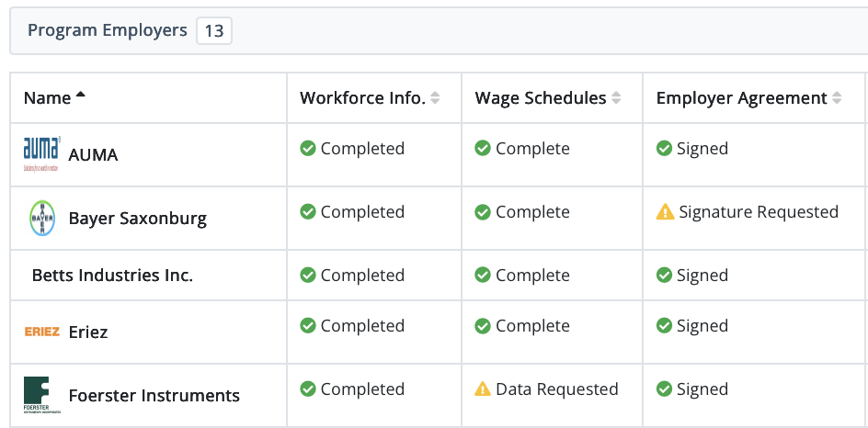This screenshot has width=868, height=428.
Task: Sort by Employer Agreement column arrows
Action: 837,98
